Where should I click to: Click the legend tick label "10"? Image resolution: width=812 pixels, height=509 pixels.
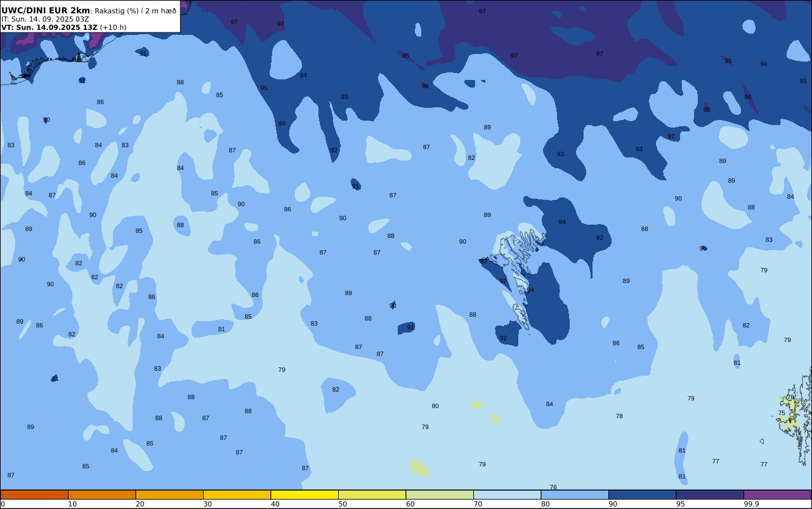[72, 504]
